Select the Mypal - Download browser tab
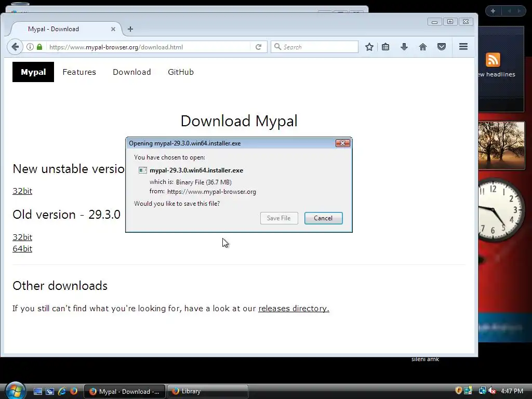Screen dimensions: 532x399 (64, 29)
